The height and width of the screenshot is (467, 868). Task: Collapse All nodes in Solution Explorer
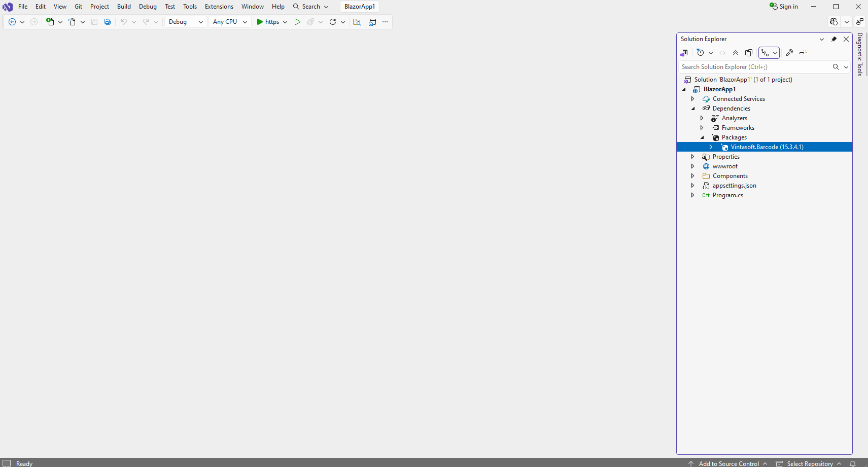(x=736, y=53)
